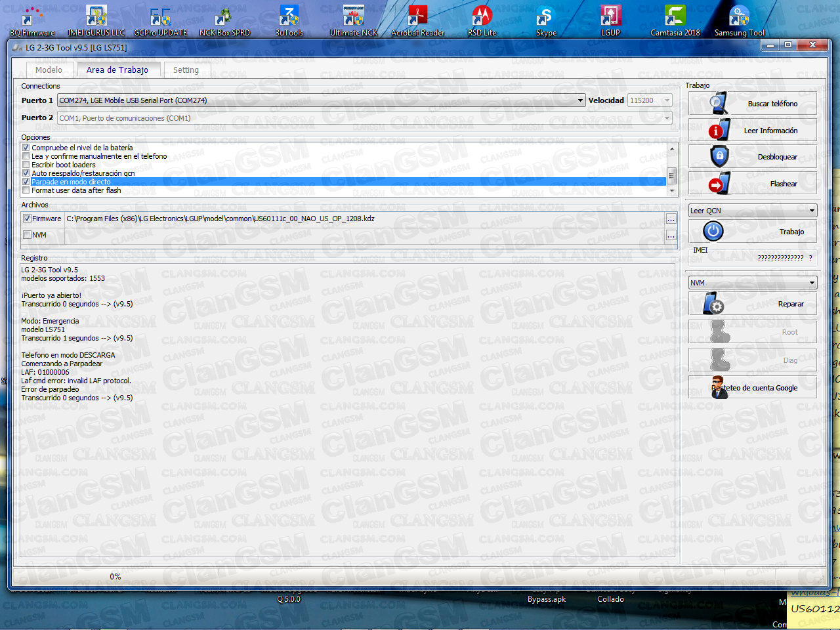Click the Buscar teléfono magnifier icon
The image size is (840, 630).
pos(719,104)
